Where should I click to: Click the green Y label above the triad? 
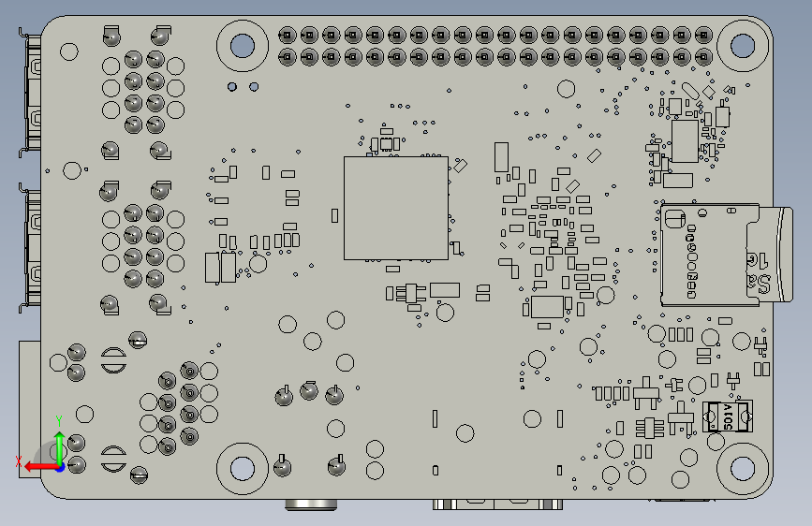pos(59,421)
